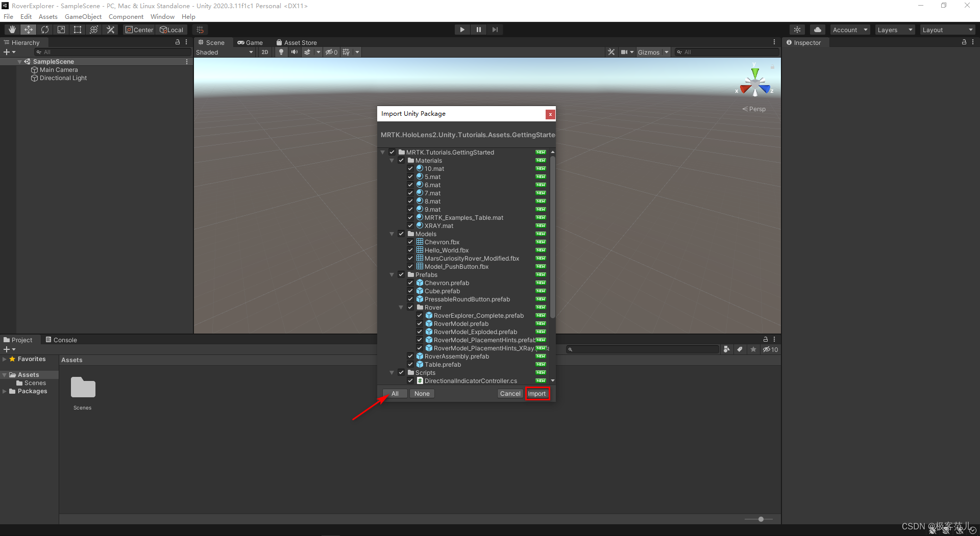This screenshot has height=536, width=980.
Task: Select the Move tool
Action: 29,30
